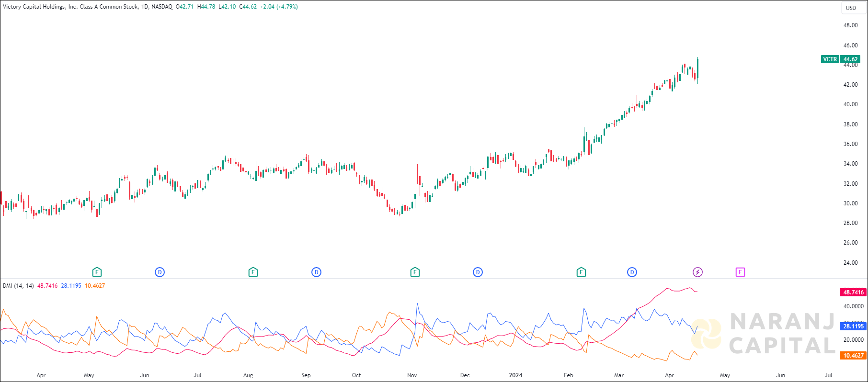868x382 pixels.
Task: Click the blue 28.1195 value in DMI legend
Action: pos(71,286)
